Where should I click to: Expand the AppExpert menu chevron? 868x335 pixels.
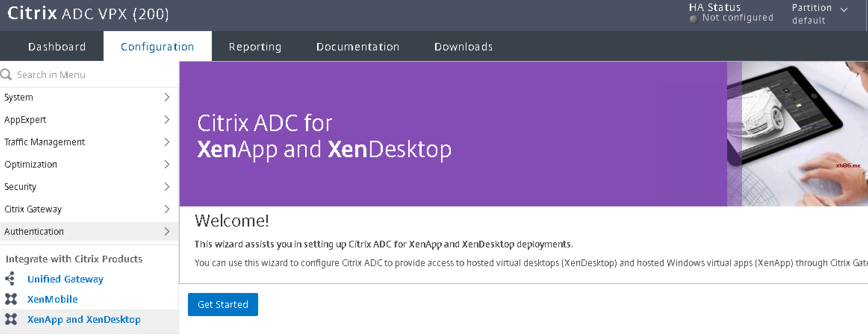click(167, 120)
